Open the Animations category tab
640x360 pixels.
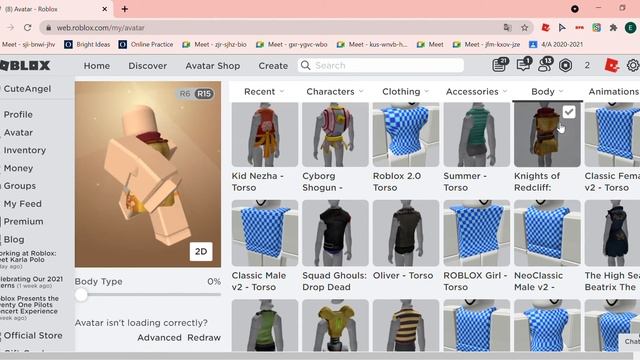tap(613, 91)
